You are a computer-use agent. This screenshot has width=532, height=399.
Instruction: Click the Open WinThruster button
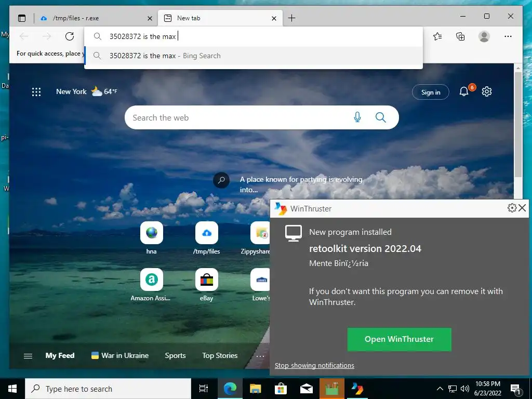pyautogui.click(x=400, y=339)
